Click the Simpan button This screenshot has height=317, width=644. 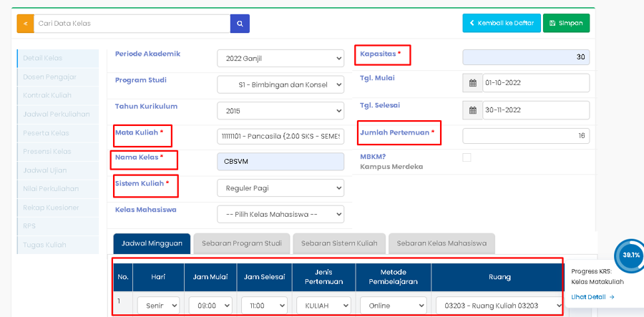[x=566, y=23]
